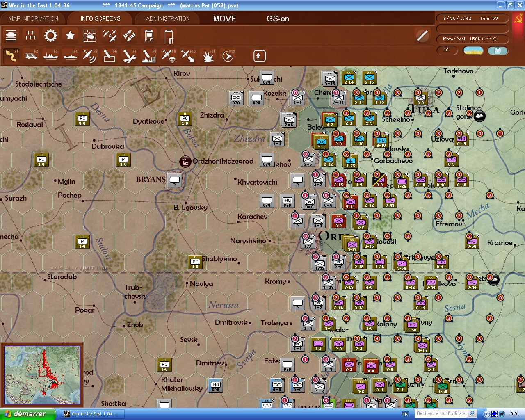The image size is (525, 420).
Task: Select the Ordzhonikidzegrad factory city marker
Action: pyautogui.click(x=185, y=161)
